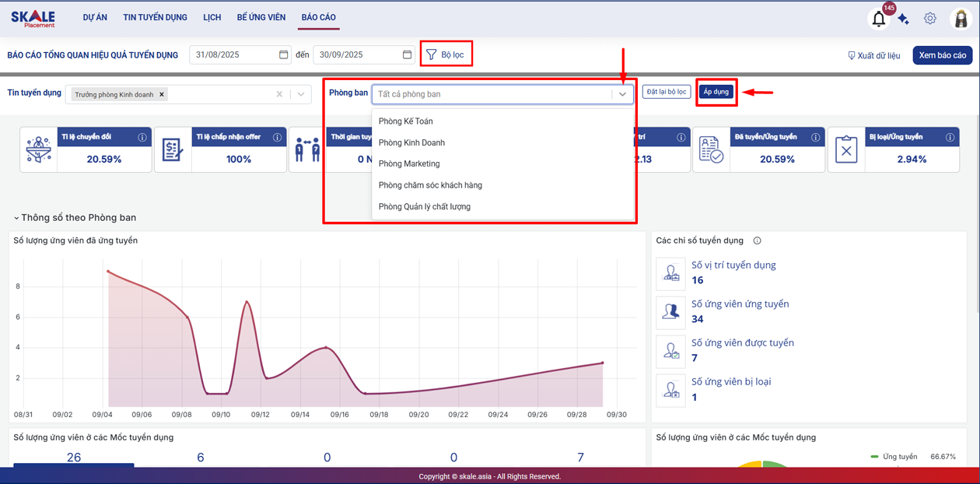980x484 pixels.
Task: Select Phòng Kế Toán from the list
Action: click(x=405, y=121)
